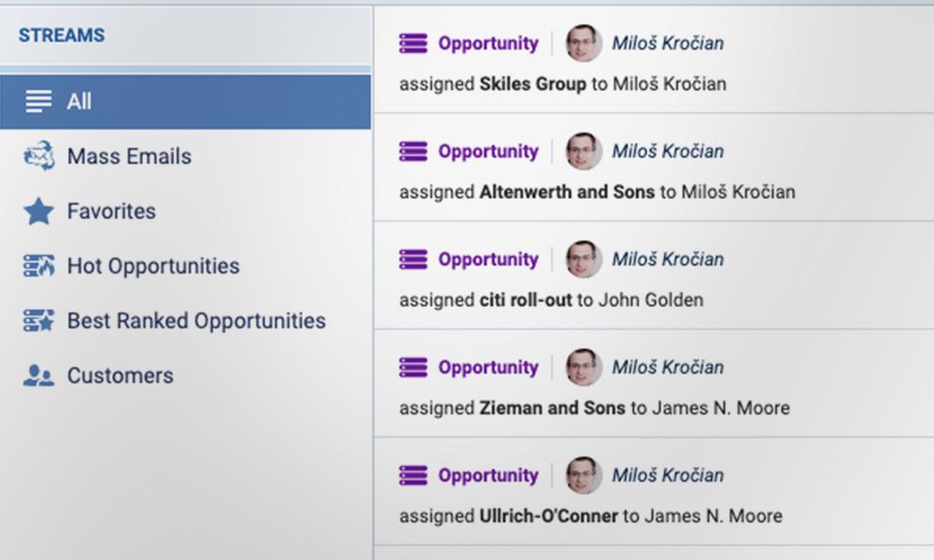Click the Customers people icon
This screenshot has width=934, height=560.
pyautogui.click(x=38, y=376)
